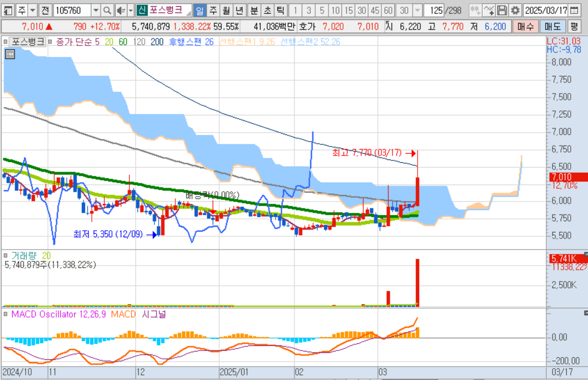
Task: Save chart with floppy disk icon
Action: [502, 11]
